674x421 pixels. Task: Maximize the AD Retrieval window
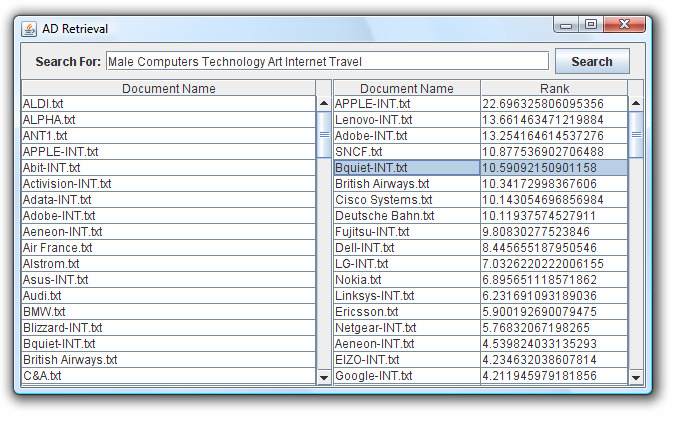pyautogui.click(x=591, y=25)
